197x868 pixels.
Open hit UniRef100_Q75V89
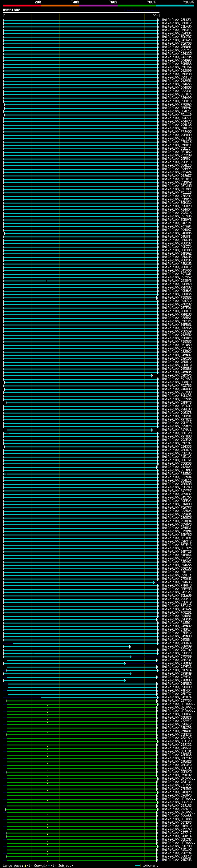pos(176,656)
